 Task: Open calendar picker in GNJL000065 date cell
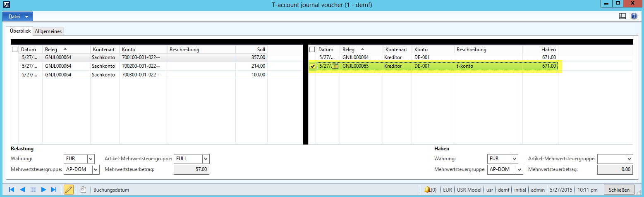click(x=335, y=66)
